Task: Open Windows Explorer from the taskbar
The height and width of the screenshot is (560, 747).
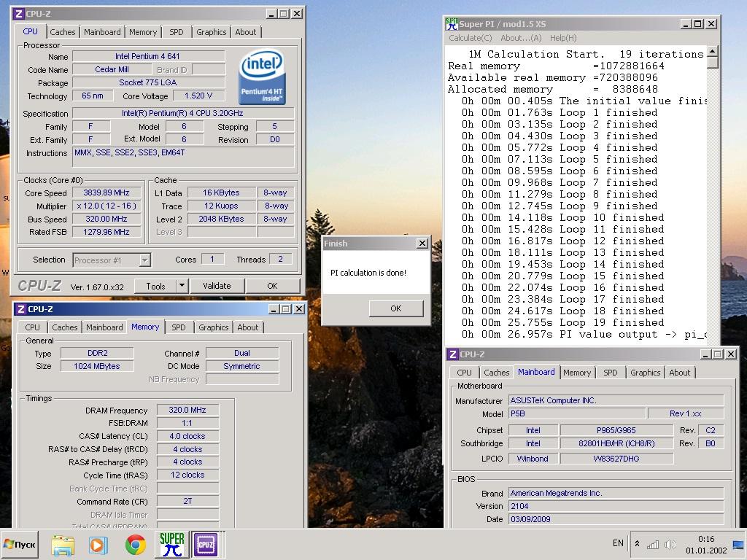Action: 63,545
